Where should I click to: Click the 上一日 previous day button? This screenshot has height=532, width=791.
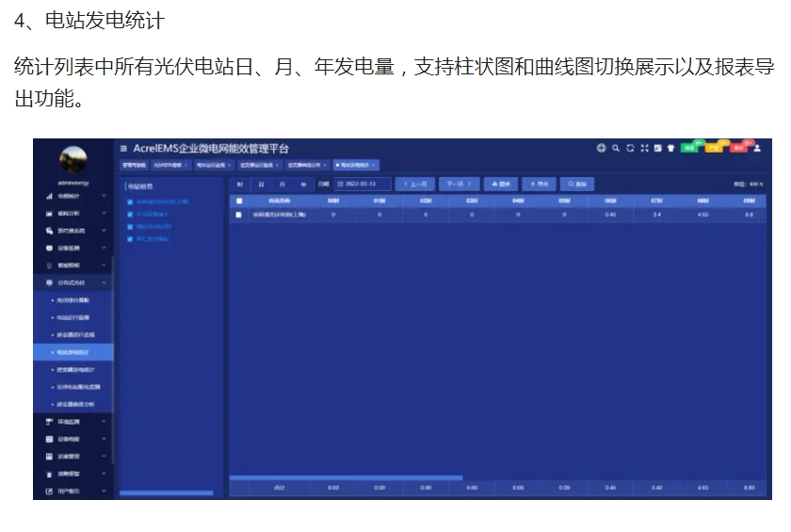pyautogui.click(x=415, y=184)
